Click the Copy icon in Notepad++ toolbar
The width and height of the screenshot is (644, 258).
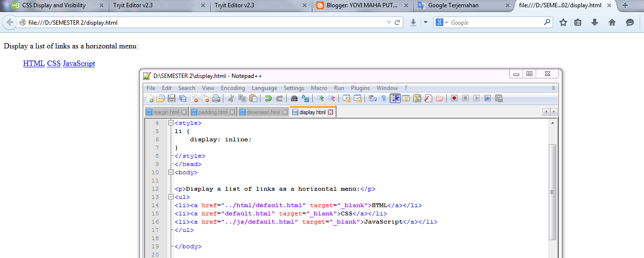242,98
